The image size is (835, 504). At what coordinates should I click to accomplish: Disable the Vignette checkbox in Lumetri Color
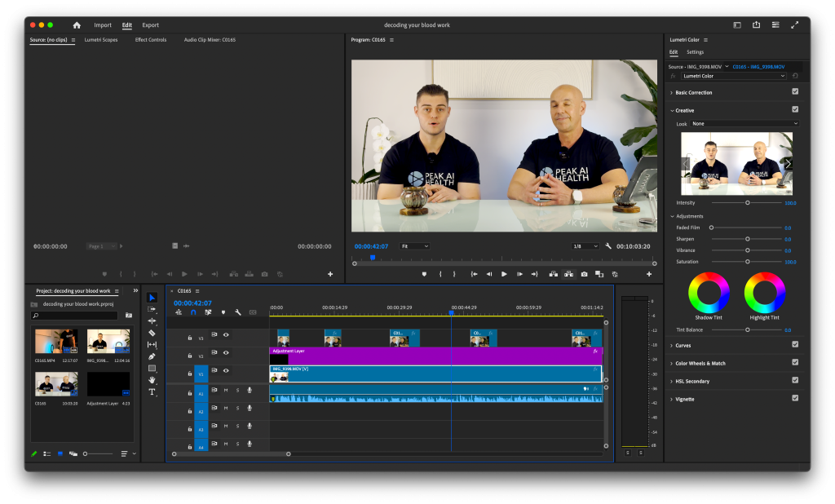coord(796,398)
